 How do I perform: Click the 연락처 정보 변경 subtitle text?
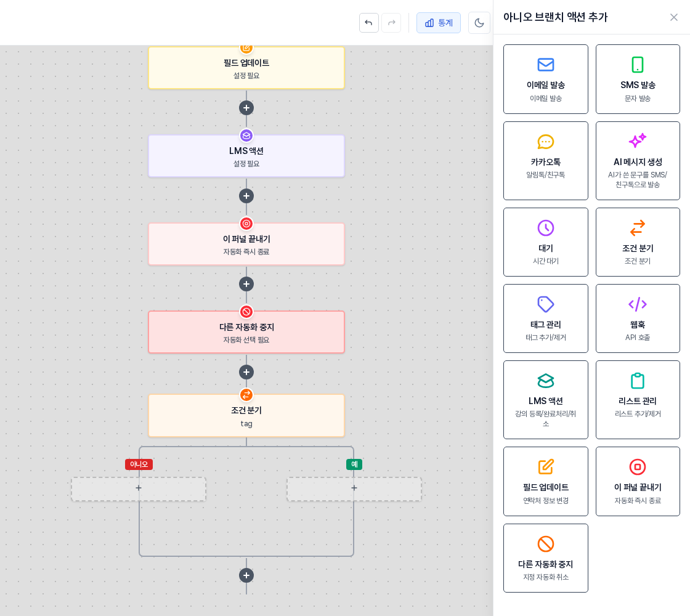pyautogui.click(x=546, y=500)
